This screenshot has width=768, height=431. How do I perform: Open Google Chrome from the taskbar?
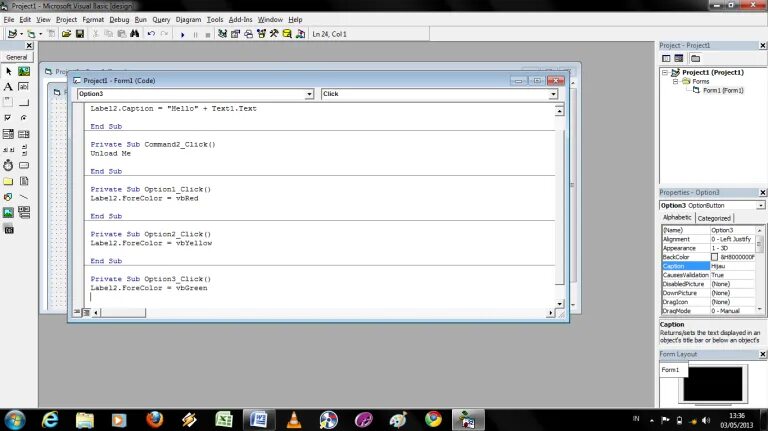tap(433, 420)
